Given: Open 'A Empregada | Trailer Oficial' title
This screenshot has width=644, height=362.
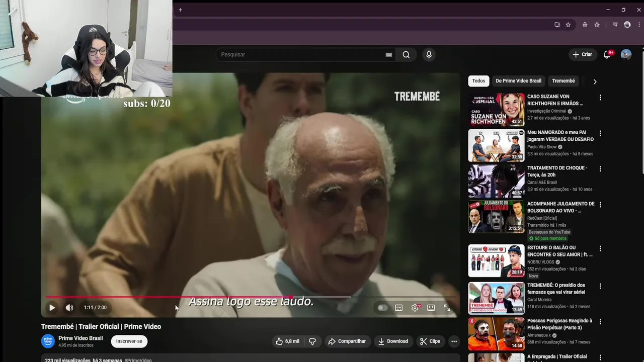Looking at the screenshot, I should point(557,356).
